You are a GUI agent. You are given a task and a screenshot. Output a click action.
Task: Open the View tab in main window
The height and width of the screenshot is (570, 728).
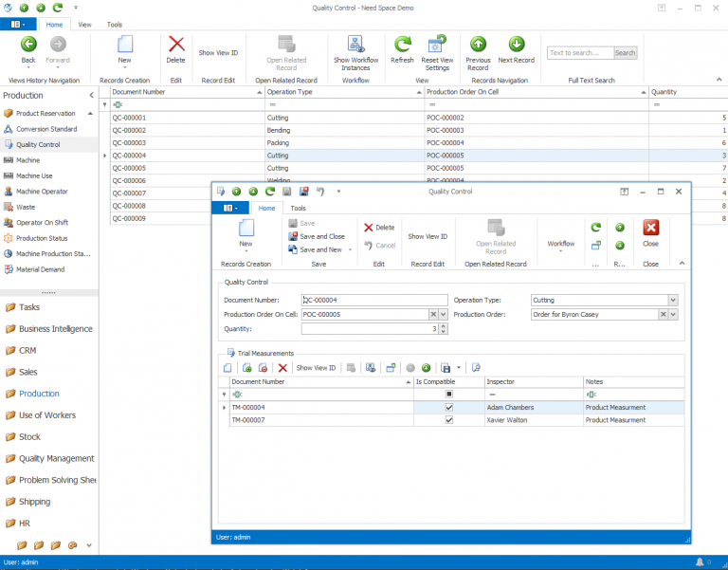[x=84, y=25]
